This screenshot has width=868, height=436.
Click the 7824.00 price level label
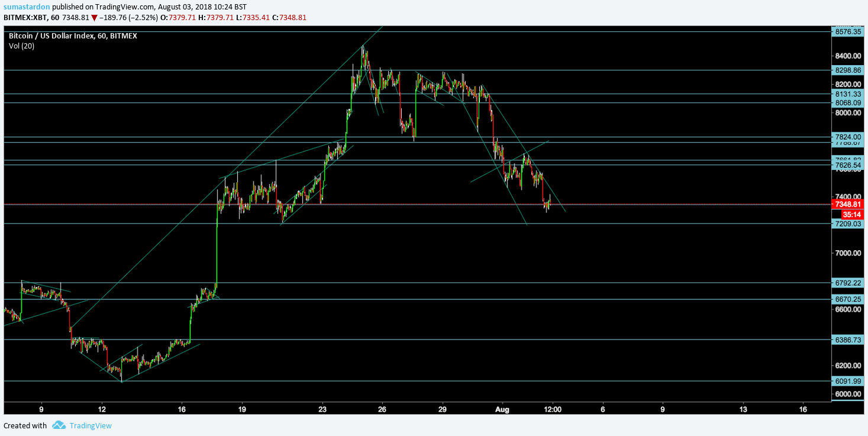coord(847,137)
